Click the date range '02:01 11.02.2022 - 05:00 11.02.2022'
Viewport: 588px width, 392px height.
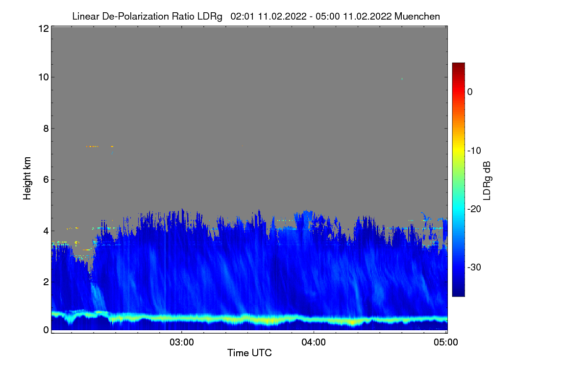(311, 16)
